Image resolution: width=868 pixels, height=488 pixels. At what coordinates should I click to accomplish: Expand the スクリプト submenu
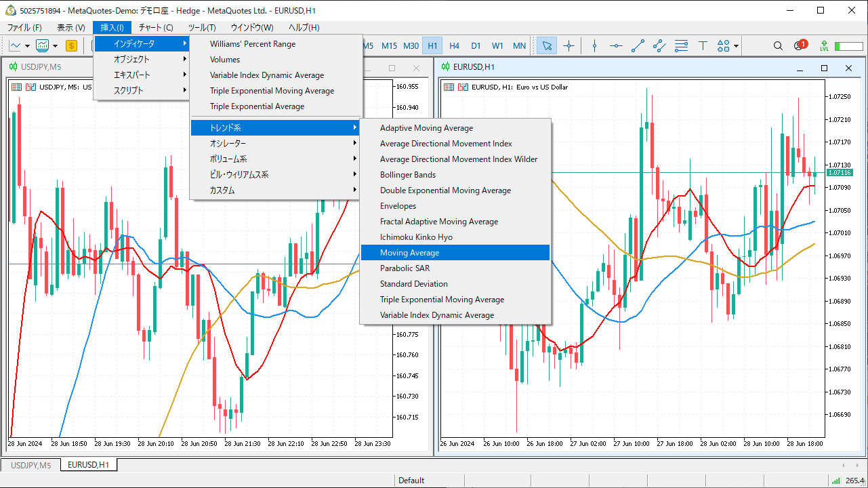(142, 90)
